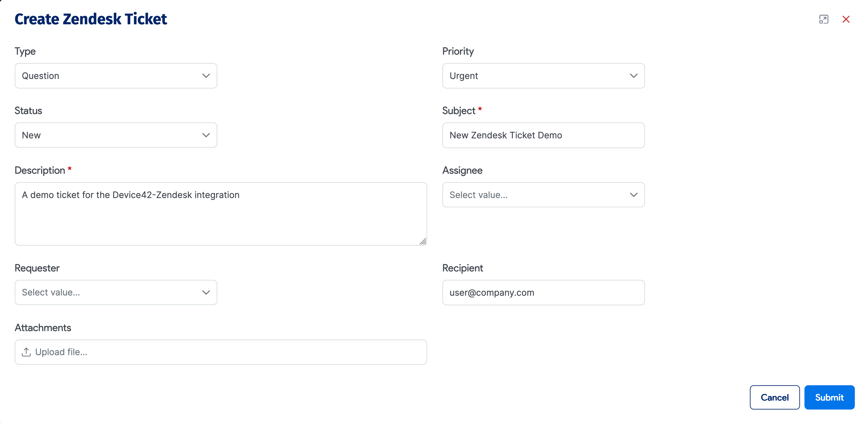The width and height of the screenshot is (868, 423).
Task: Open the Requester select value dropdown
Action: pos(116,292)
